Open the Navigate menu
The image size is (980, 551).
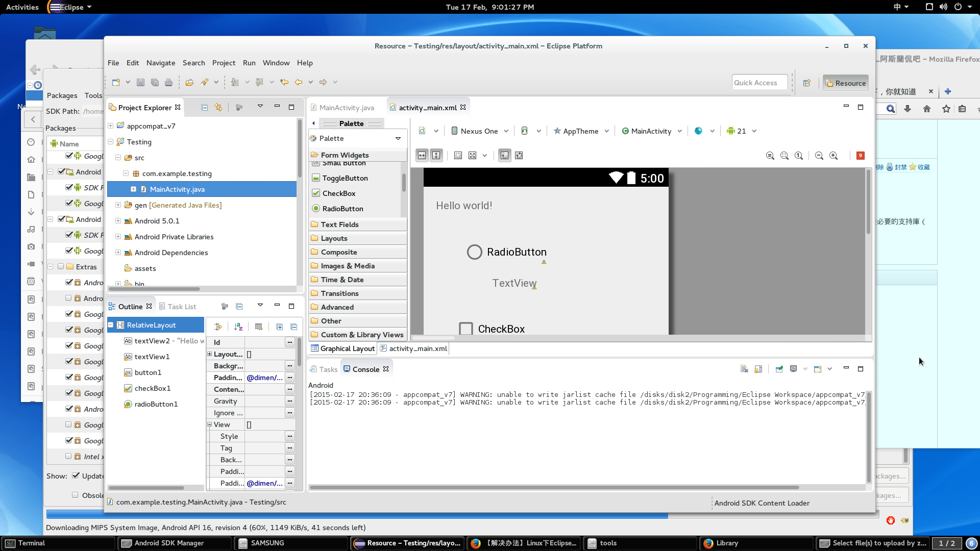point(161,63)
